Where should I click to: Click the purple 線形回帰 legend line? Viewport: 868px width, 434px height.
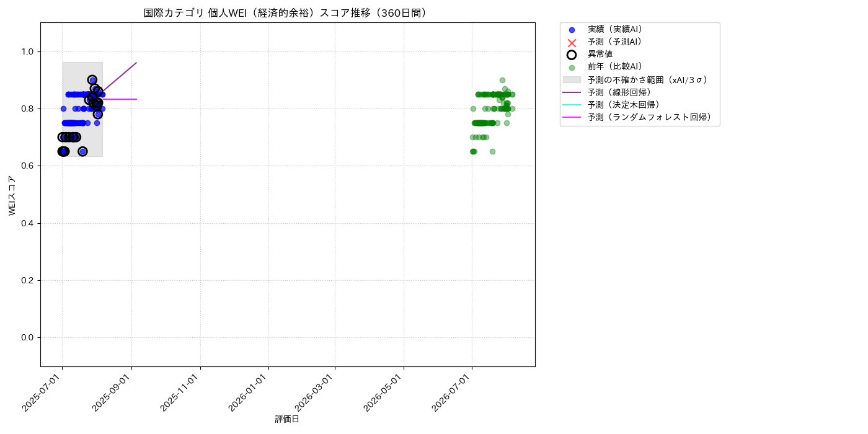click(572, 92)
